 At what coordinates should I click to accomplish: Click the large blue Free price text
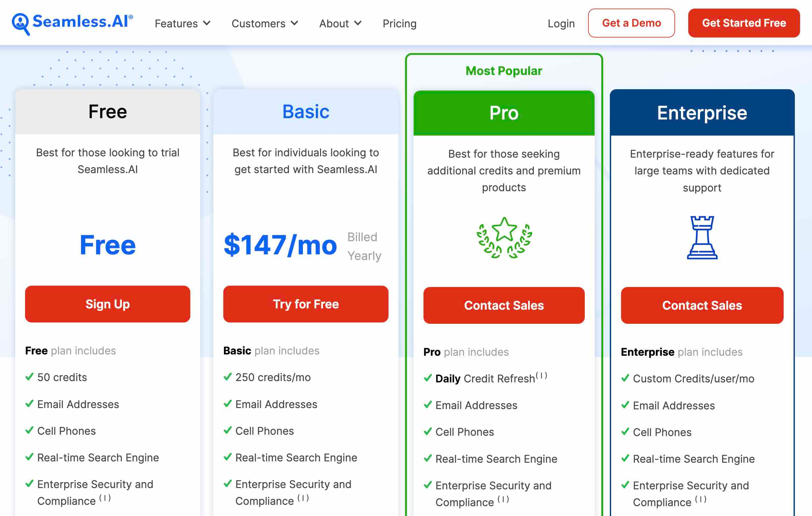(108, 245)
